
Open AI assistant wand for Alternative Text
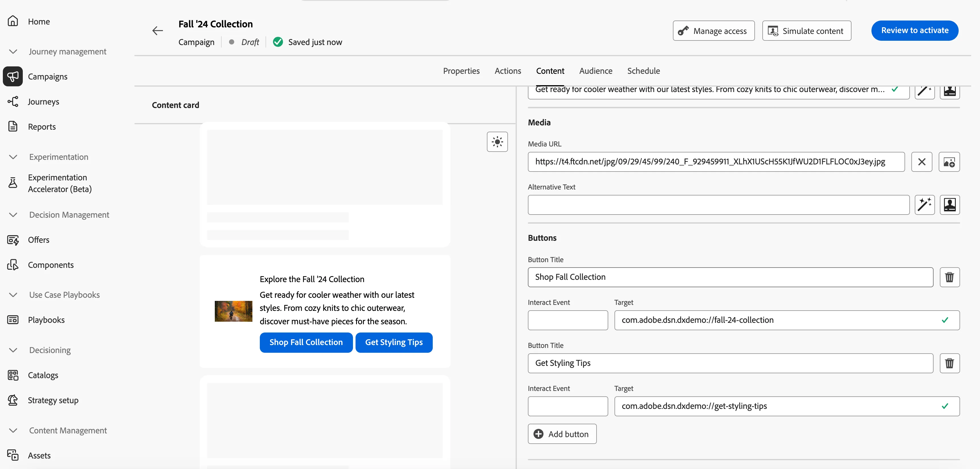(x=925, y=205)
